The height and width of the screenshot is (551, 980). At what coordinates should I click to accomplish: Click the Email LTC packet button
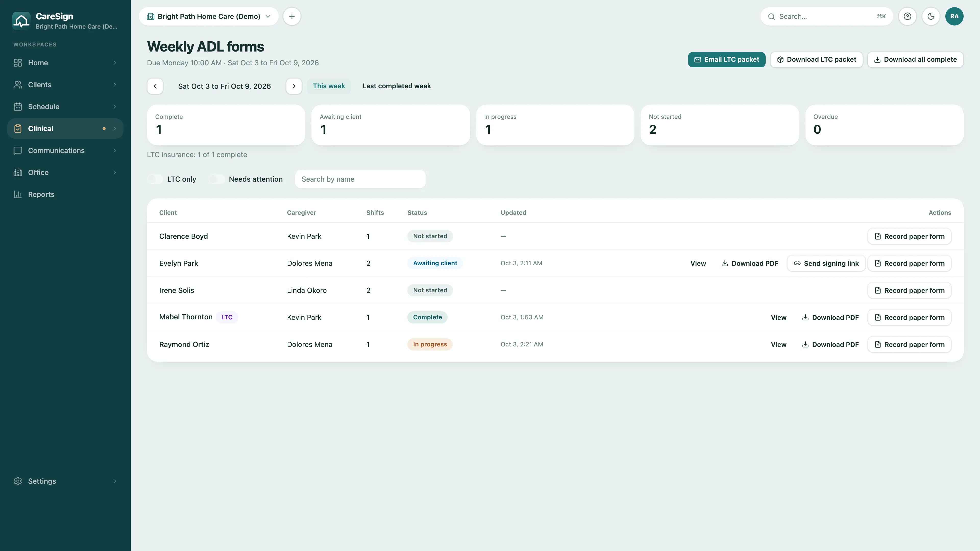pyautogui.click(x=726, y=60)
